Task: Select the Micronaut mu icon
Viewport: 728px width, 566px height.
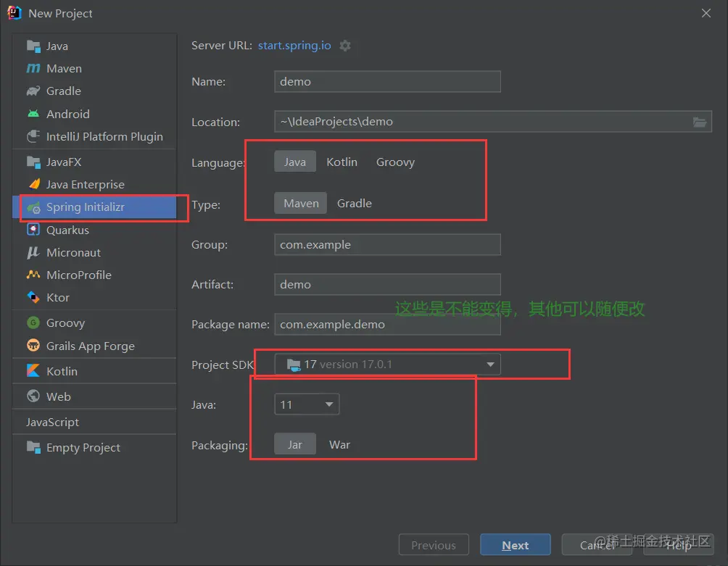Action: (x=33, y=252)
